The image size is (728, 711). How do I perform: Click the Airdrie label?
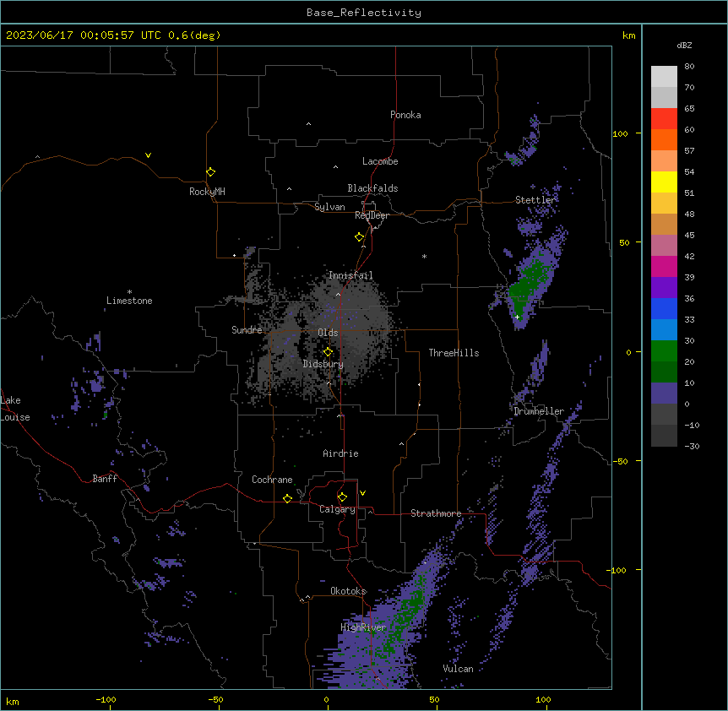click(x=340, y=453)
